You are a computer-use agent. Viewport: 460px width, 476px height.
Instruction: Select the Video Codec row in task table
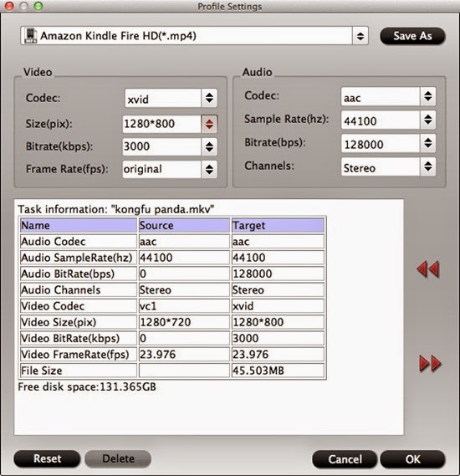(172, 306)
